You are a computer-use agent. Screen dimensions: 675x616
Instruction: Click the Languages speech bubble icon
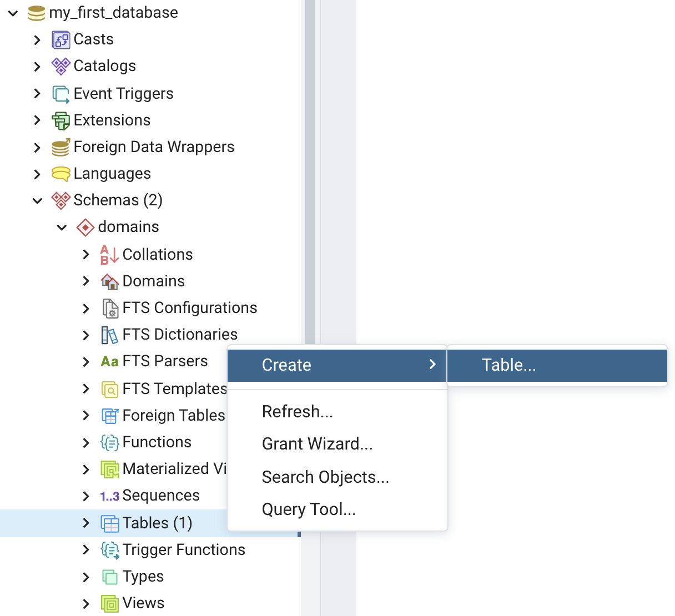tap(61, 174)
